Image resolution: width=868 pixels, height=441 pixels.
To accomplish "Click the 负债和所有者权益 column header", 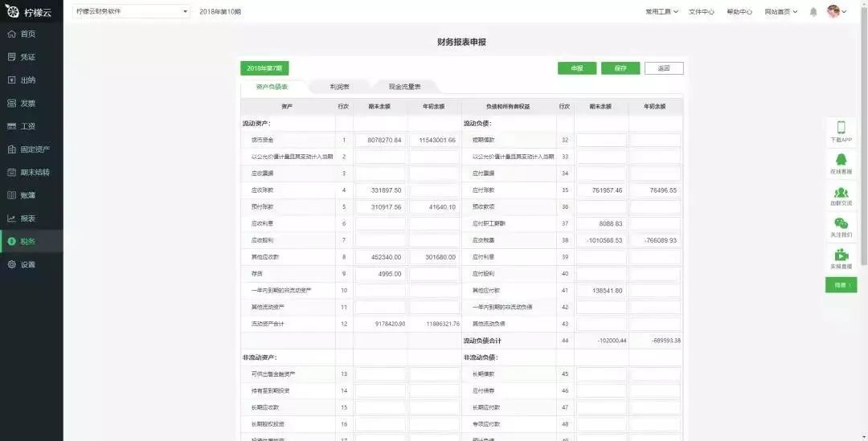I will point(508,107).
